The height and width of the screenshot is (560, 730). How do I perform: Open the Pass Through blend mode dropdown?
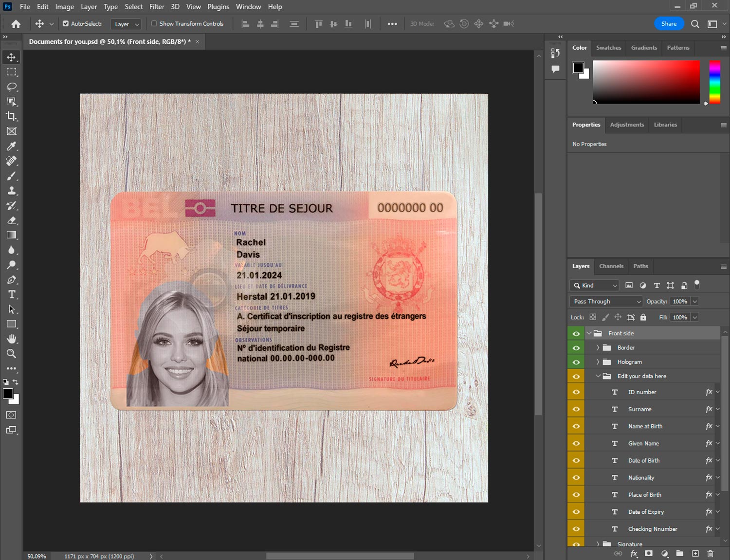[x=606, y=302]
